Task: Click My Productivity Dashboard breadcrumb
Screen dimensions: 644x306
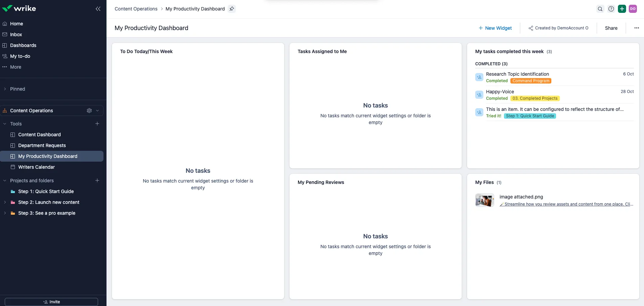Action: pyautogui.click(x=195, y=9)
